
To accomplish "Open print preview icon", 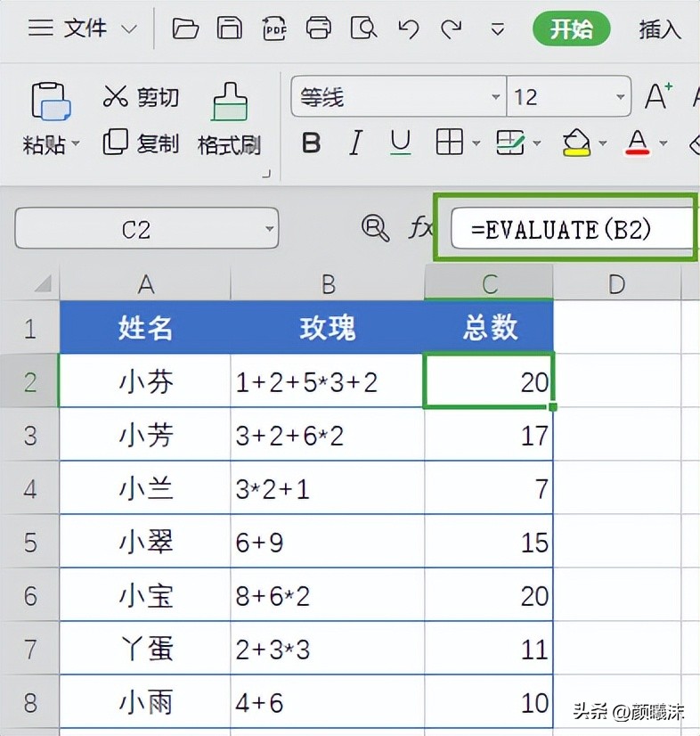I will [363, 29].
